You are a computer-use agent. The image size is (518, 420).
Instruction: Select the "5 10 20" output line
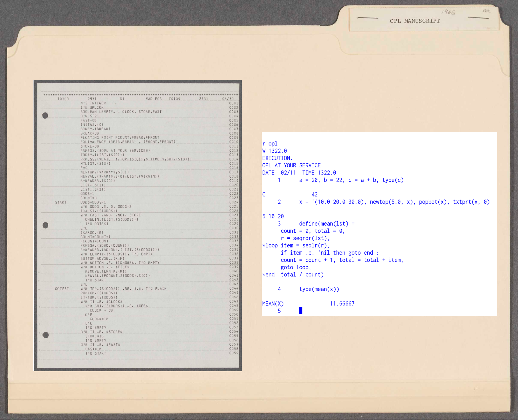(273, 216)
